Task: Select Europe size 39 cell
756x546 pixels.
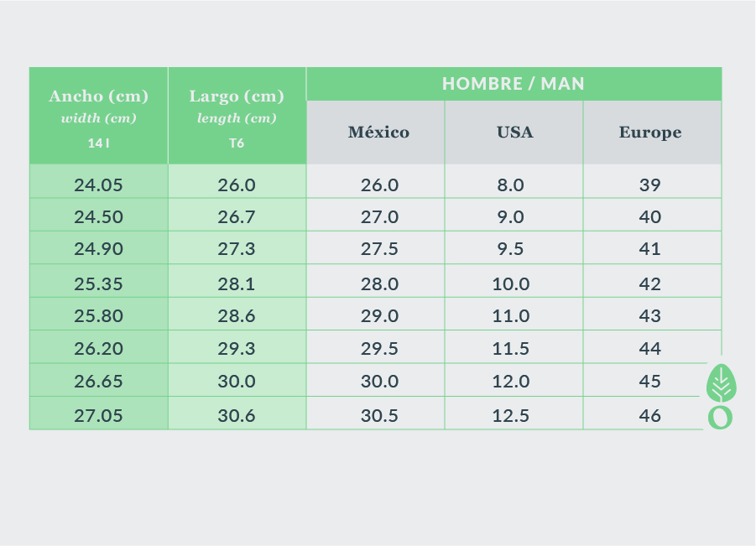Action: click(x=650, y=185)
